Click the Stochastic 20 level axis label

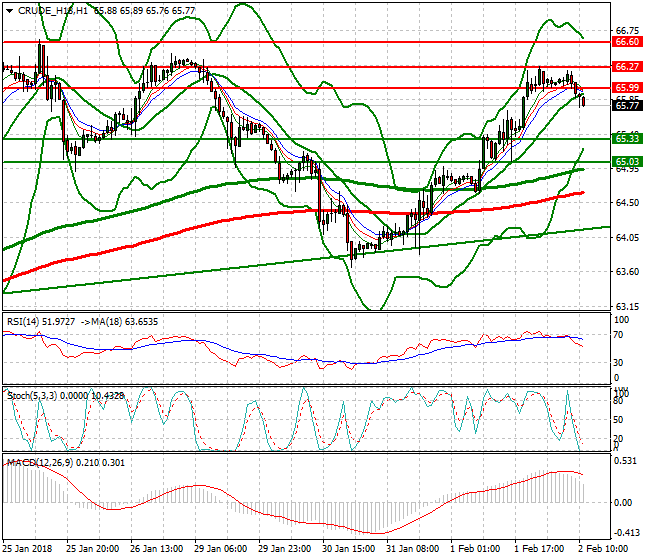point(618,439)
